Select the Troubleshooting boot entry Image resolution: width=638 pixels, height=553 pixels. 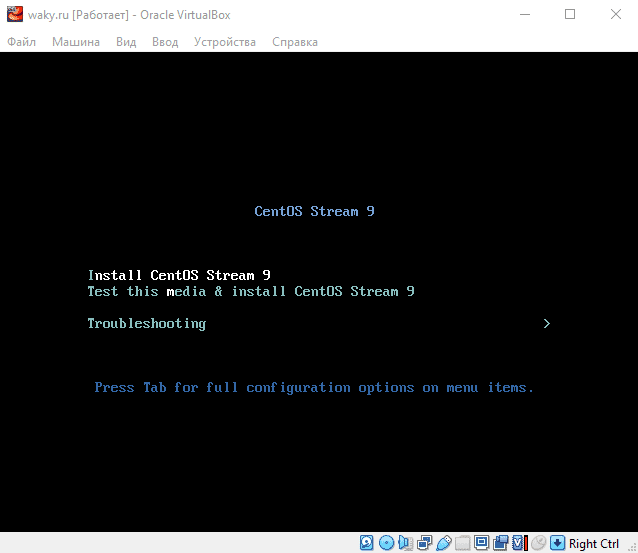coord(147,324)
